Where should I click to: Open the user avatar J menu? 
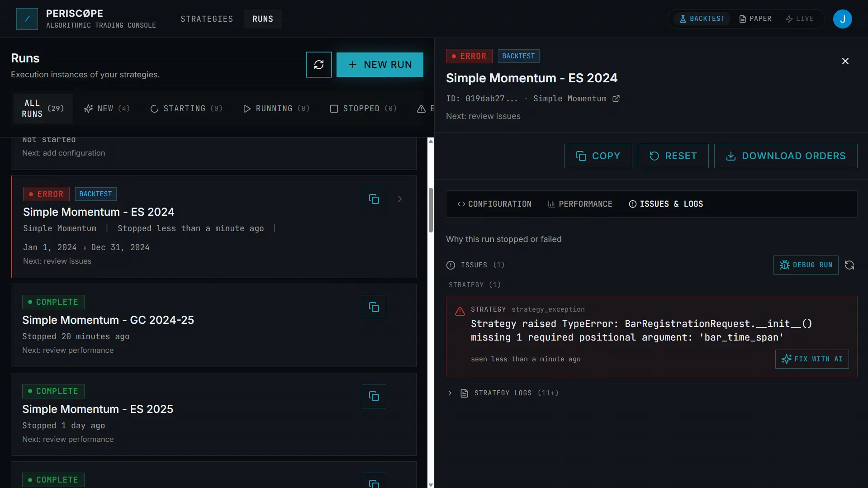pyautogui.click(x=842, y=19)
